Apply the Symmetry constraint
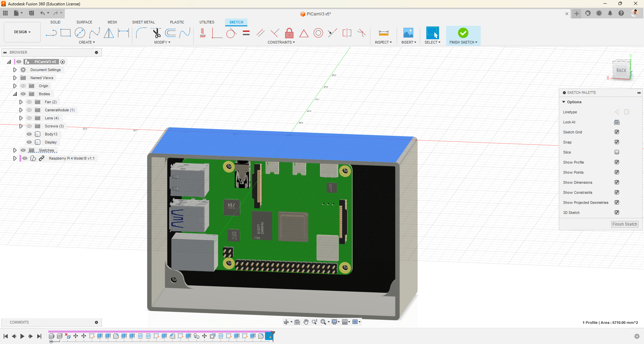644x344 pixels. [x=347, y=33]
